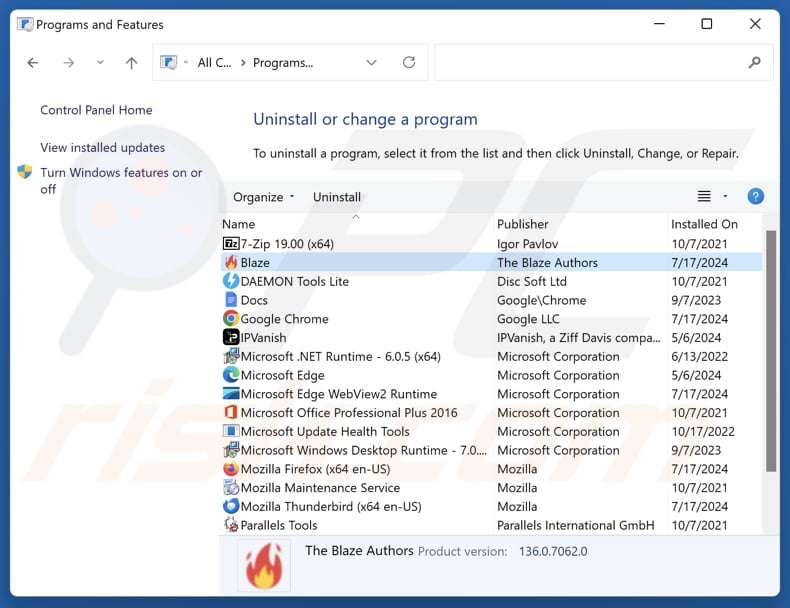Select the Google Chrome row text
790x608 pixels.
(284, 319)
